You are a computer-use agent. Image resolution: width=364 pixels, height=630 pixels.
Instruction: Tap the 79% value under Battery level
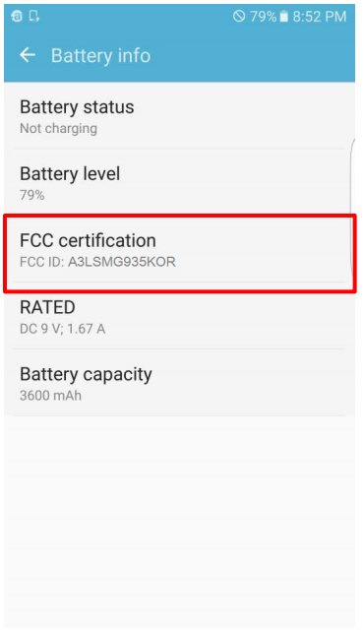(32, 195)
